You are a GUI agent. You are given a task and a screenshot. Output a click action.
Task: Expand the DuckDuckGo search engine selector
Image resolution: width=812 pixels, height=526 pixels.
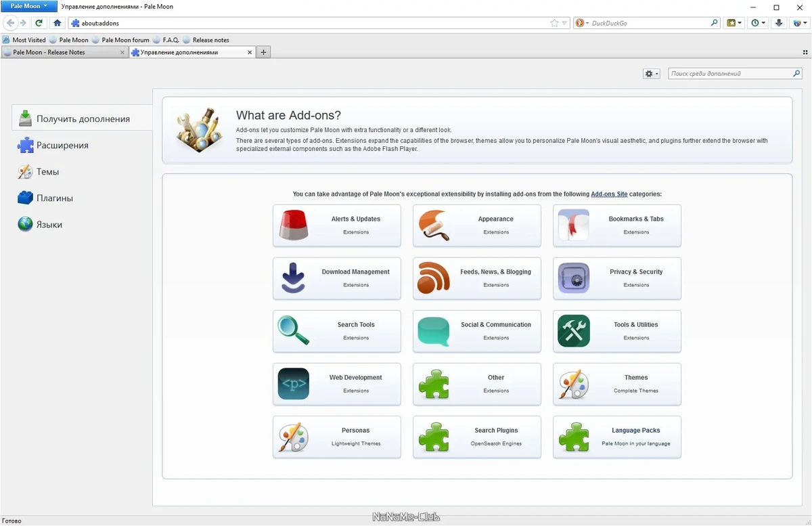(581, 23)
